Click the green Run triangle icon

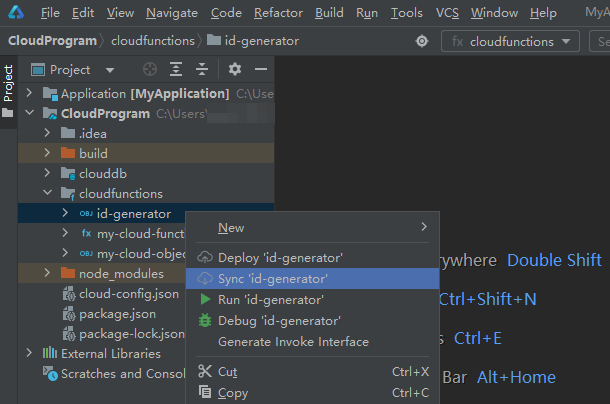click(205, 300)
